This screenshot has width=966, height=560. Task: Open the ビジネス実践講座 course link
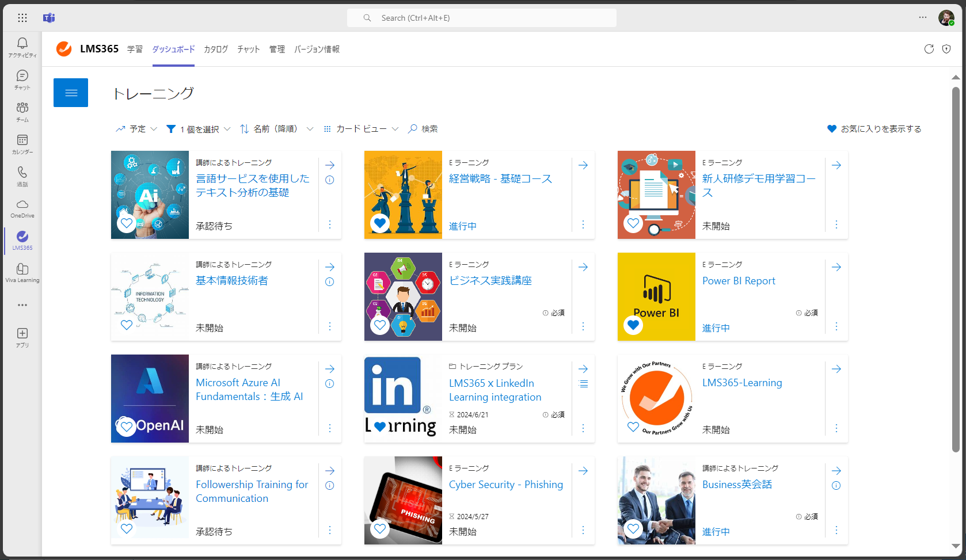click(x=490, y=281)
